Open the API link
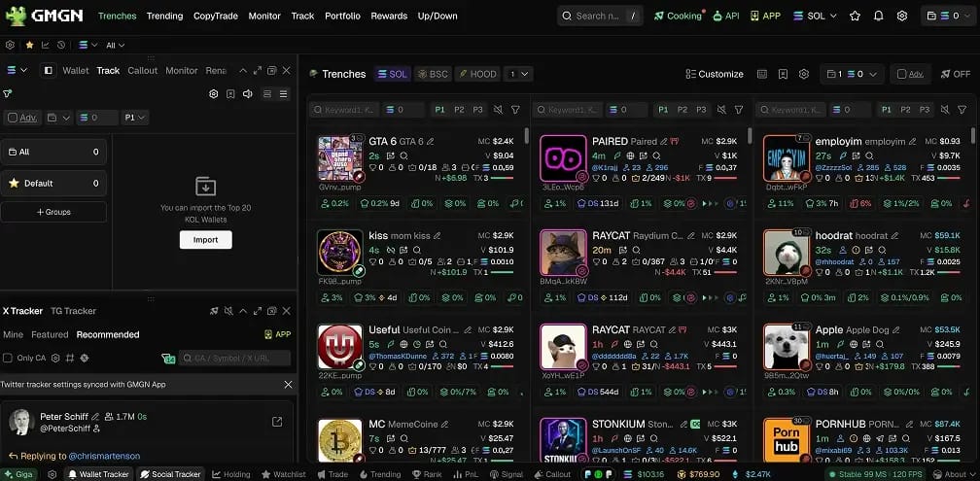980x481 pixels. pyautogui.click(x=726, y=16)
